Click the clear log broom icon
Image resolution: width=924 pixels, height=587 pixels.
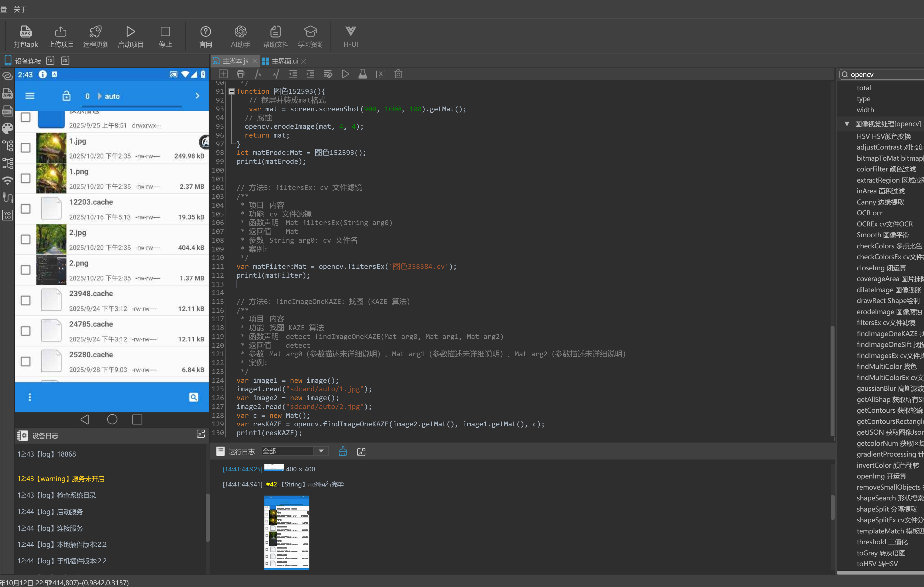click(x=343, y=451)
